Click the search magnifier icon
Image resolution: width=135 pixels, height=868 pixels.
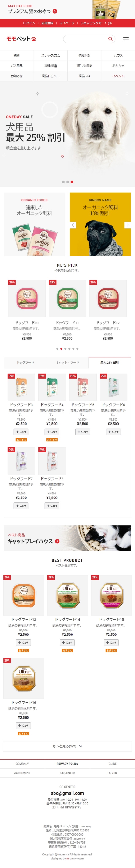tap(110, 39)
